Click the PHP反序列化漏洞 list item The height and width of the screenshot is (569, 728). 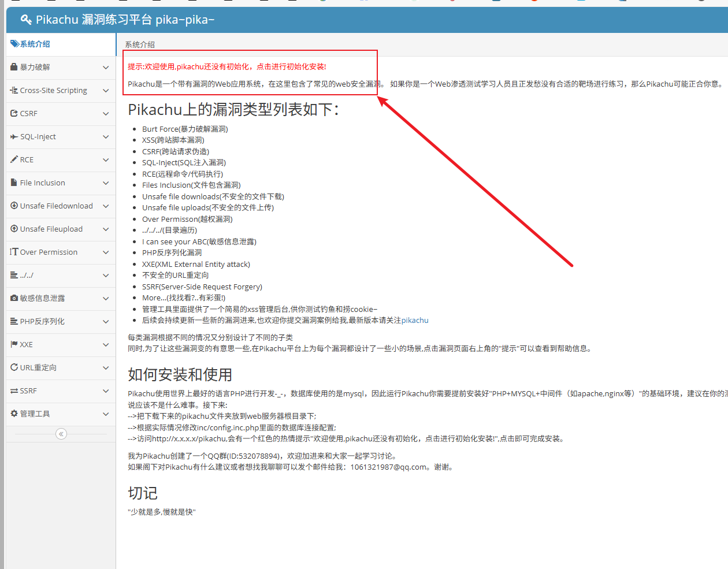tap(172, 252)
